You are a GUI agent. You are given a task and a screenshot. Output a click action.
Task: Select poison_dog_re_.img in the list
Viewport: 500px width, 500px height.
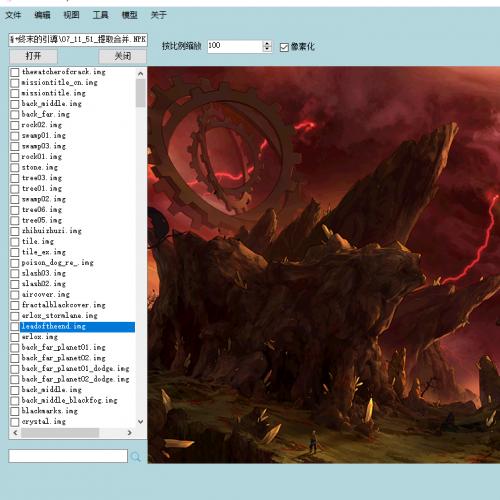[58, 263]
